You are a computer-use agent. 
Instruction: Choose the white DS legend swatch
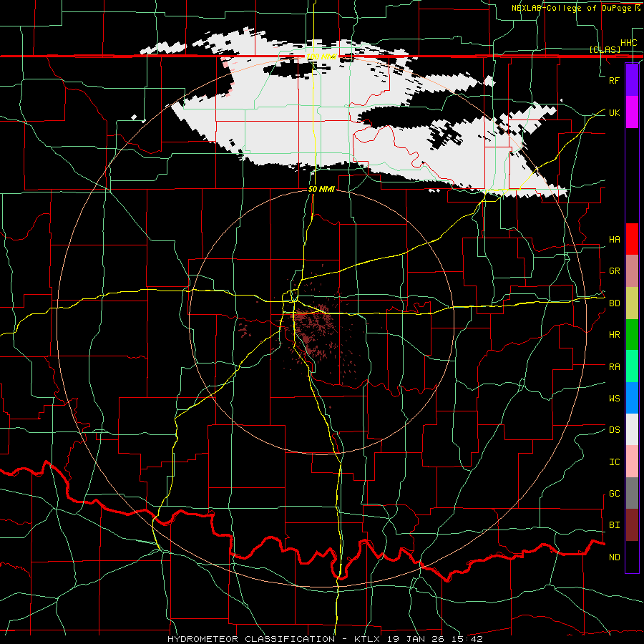[x=632, y=429]
